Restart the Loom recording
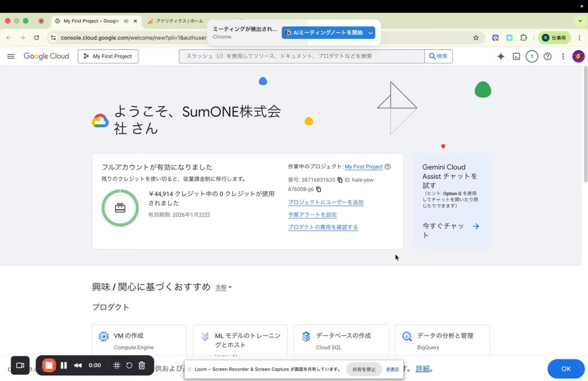 (129, 365)
